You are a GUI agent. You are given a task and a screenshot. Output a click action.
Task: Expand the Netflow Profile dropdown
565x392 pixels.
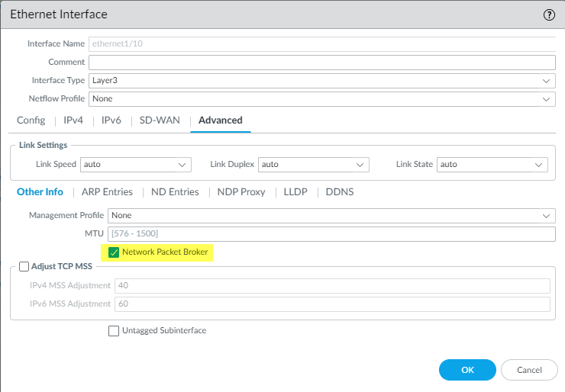[x=321, y=99]
